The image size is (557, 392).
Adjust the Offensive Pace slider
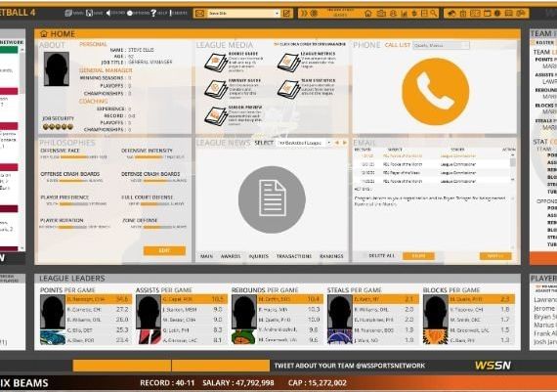pos(74,157)
